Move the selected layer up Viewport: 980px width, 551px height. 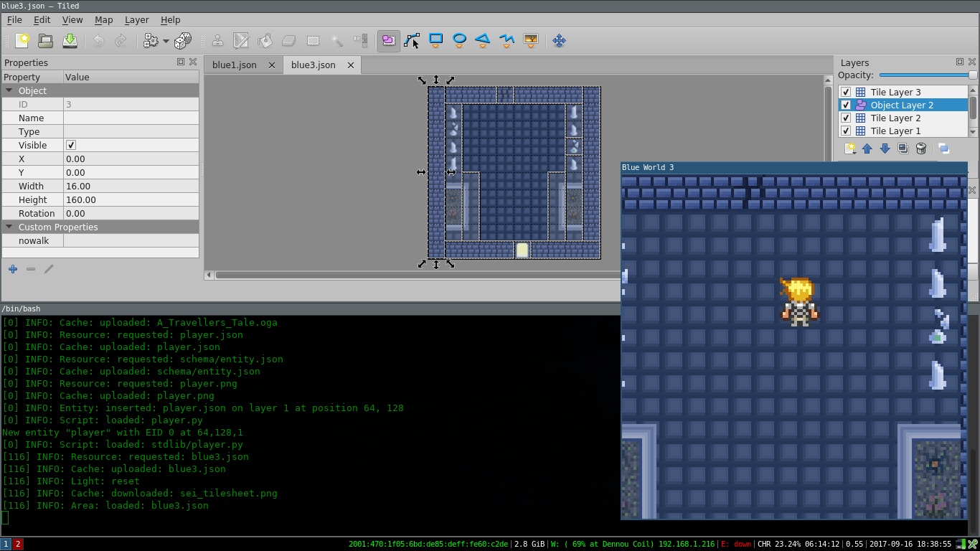pyautogui.click(x=867, y=149)
